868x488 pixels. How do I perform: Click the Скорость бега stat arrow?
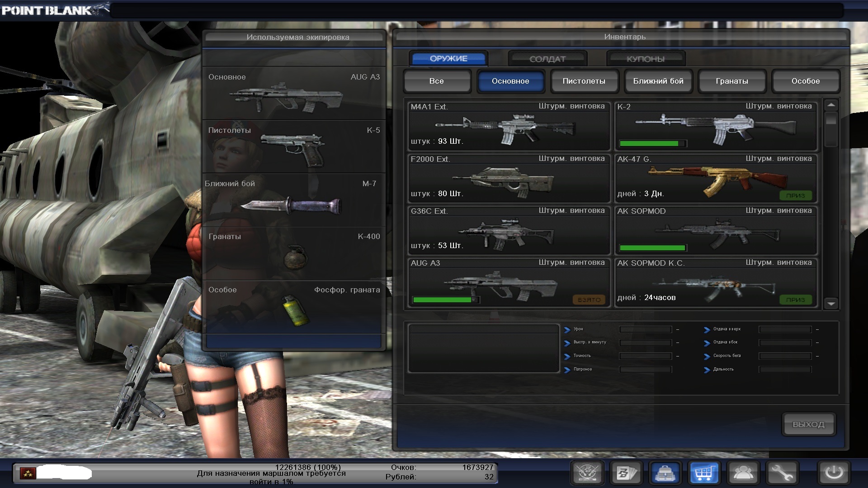point(707,357)
